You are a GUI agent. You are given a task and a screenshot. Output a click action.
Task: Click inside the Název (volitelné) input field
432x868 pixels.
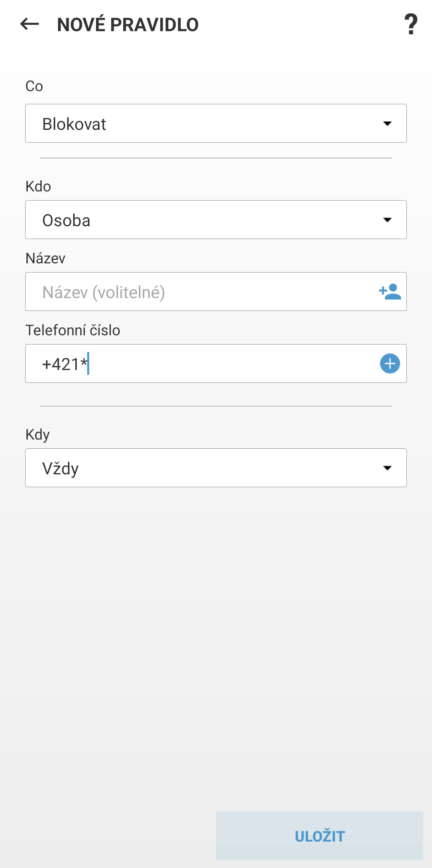tap(160, 292)
